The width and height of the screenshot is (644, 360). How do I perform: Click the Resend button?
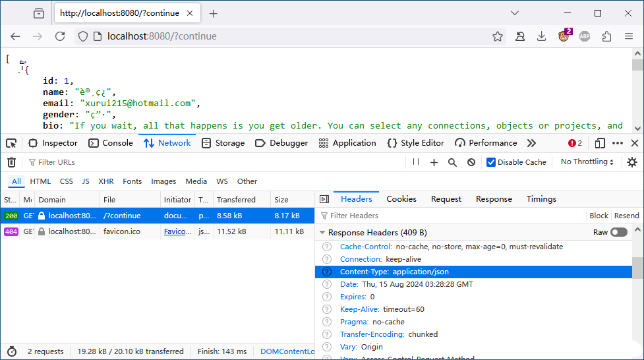[626, 216]
